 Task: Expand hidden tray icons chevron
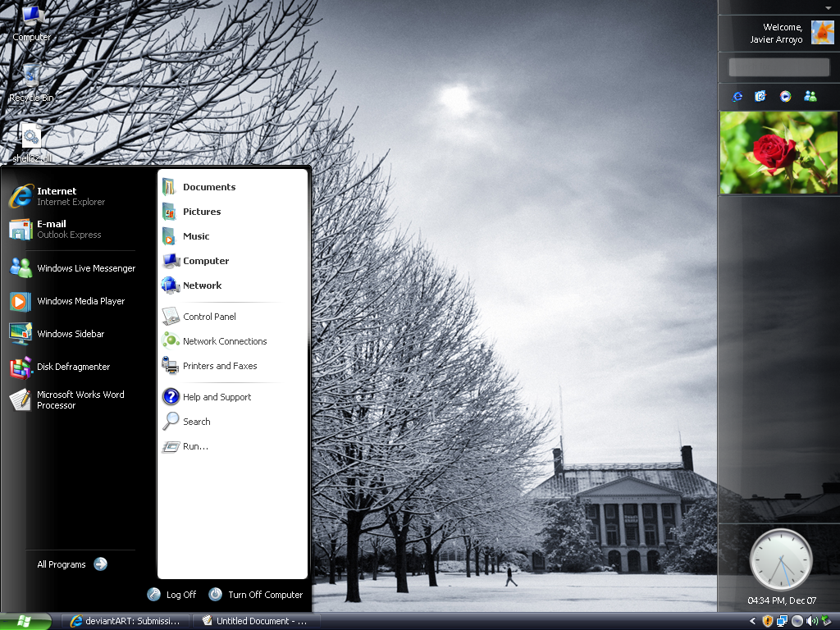753,622
